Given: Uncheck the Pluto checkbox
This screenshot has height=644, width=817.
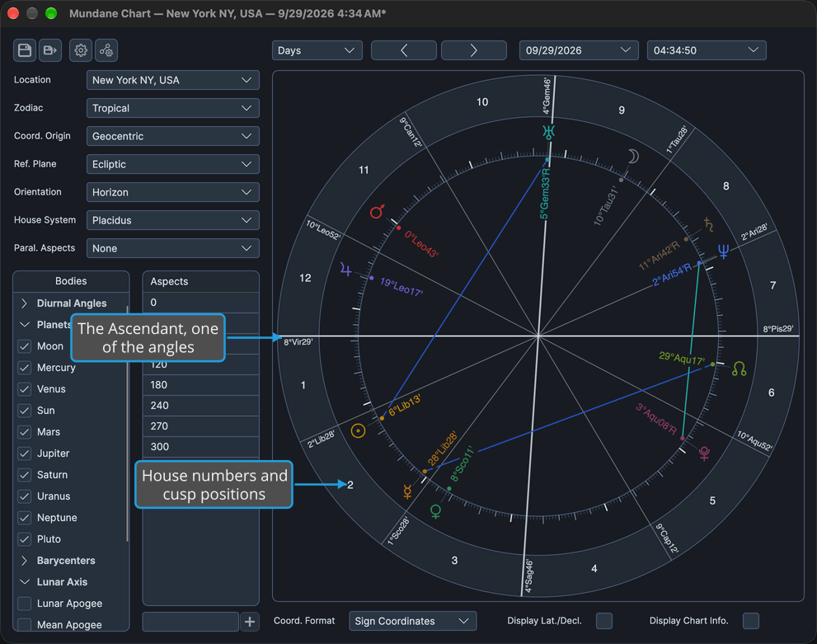Looking at the screenshot, I should click(x=25, y=538).
